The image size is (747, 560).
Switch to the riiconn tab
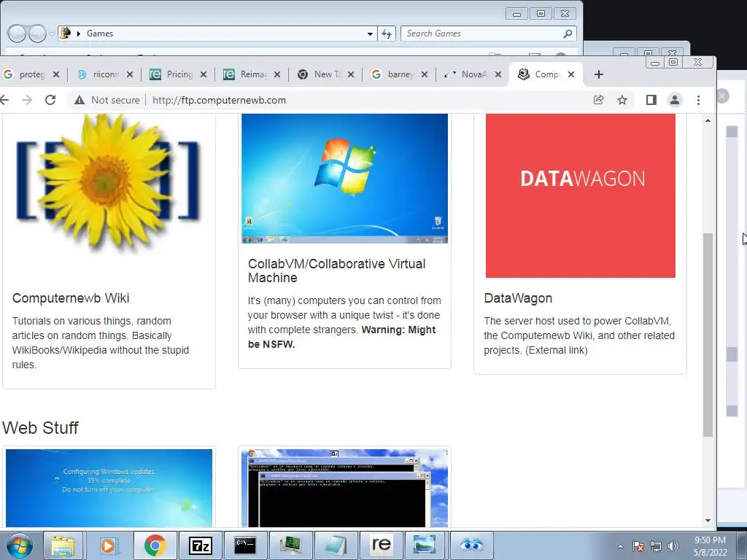click(104, 74)
